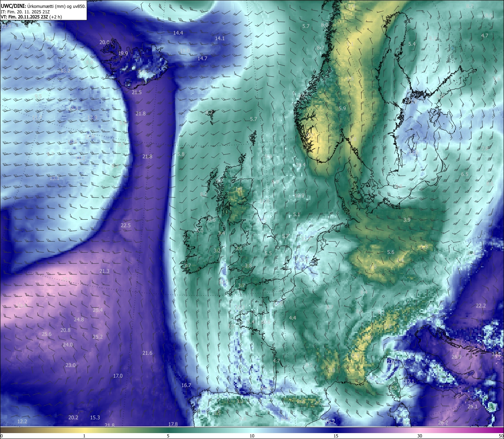Viewport: 504px width, 439px height.
Task: Click the colorbar tick label "50"
Action: point(501,436)
